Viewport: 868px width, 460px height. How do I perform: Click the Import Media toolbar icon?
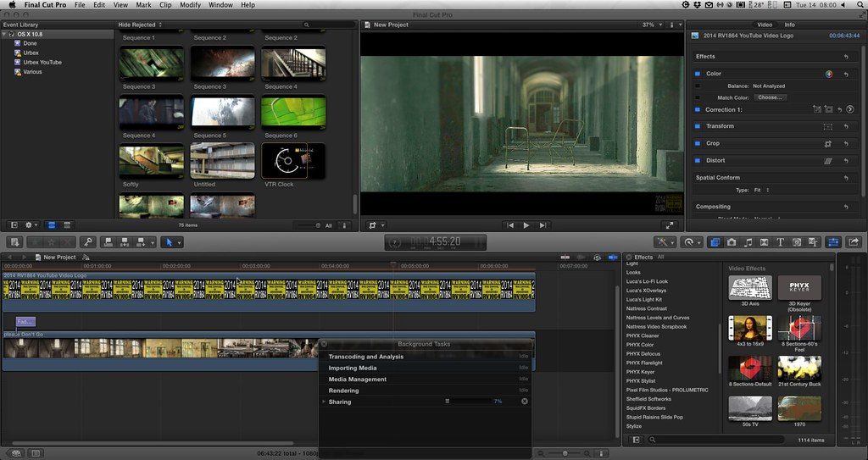15,242
